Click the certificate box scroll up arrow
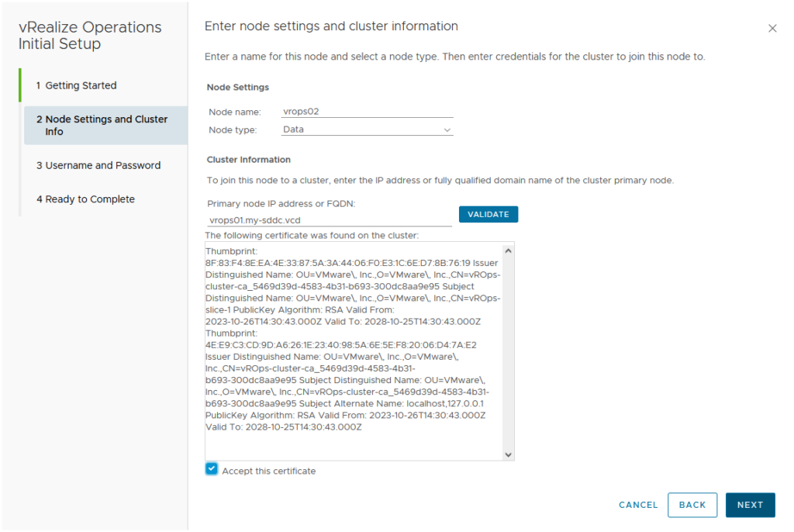The image size is (794, 532). click(508, 250)
